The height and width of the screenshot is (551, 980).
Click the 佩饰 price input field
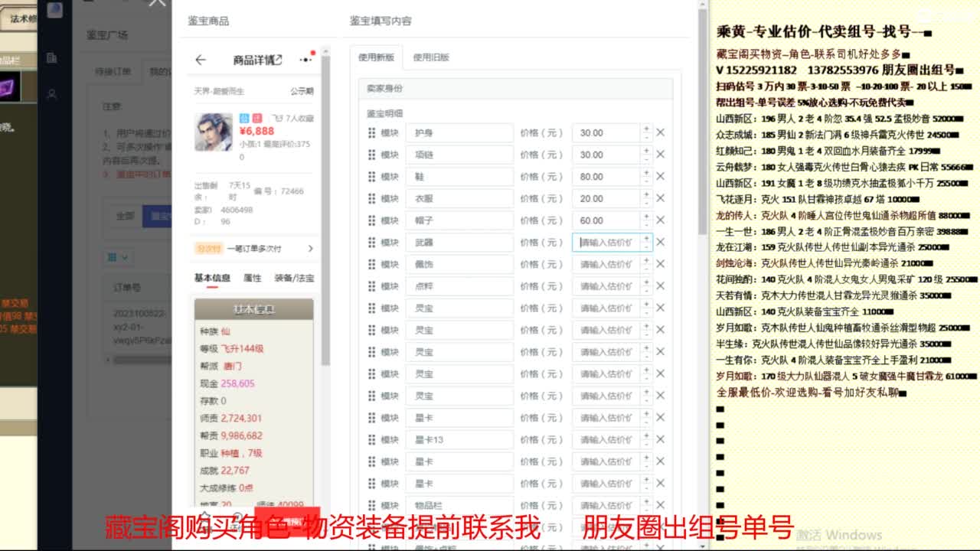pos(606,264)
